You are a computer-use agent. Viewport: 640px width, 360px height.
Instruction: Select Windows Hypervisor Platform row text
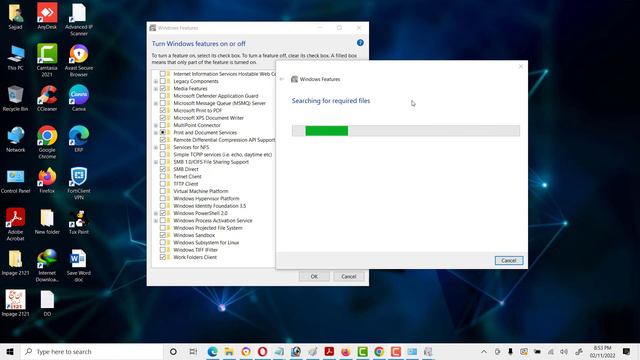click(x=206, y=198)
